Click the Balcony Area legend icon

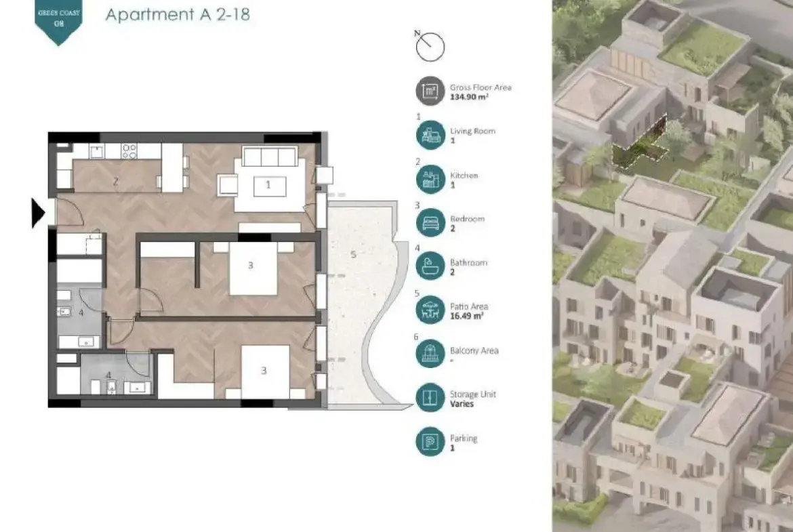click(430, 354)
